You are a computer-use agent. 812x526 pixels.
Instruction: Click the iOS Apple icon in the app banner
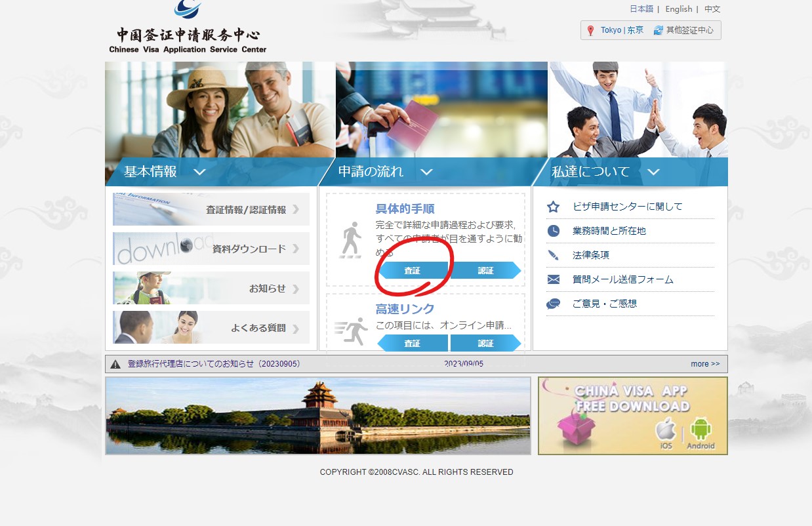pos(665,430)
